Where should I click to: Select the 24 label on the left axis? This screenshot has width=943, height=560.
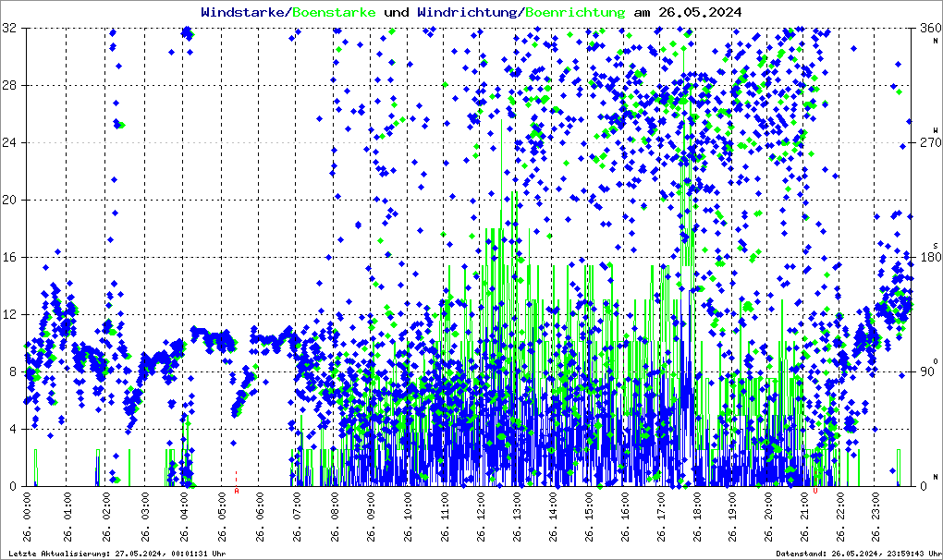coord(10,143)
